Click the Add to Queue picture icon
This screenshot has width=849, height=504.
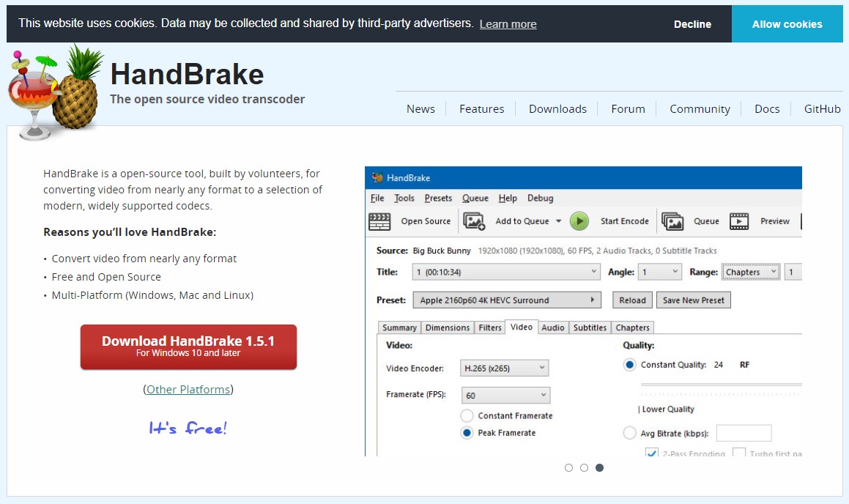coord(474,221)
